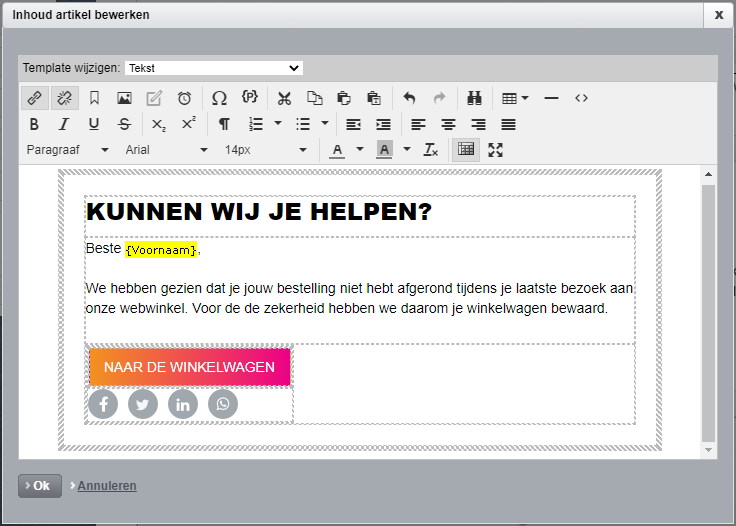Viewport: 736px width, 526px height.
Task: Click the insert link icon
Action: [x=35, y=98]
